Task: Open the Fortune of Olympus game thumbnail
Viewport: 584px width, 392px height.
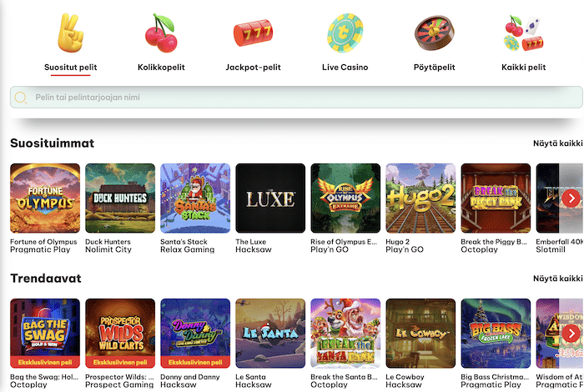Action: click(45, 198)
